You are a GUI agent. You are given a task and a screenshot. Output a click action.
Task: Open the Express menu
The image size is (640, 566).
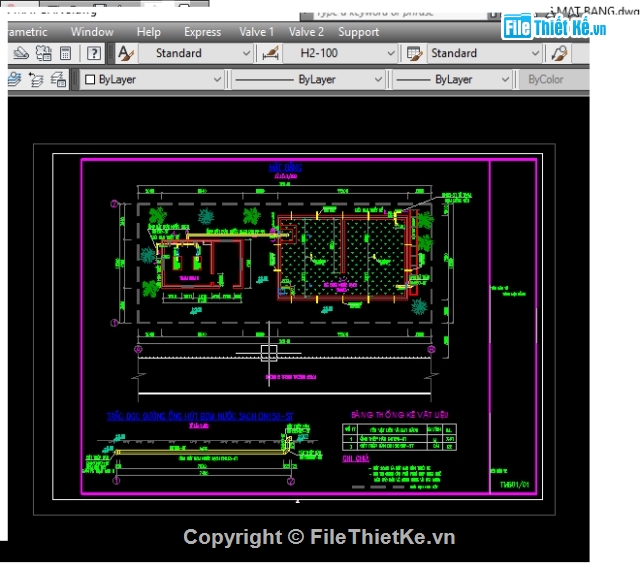coord(202,32)
